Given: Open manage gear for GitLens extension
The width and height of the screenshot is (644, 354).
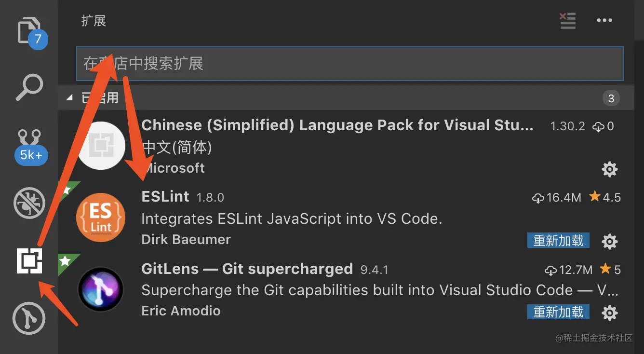Looking at the screenshot, I should click(x=609, y=313).
